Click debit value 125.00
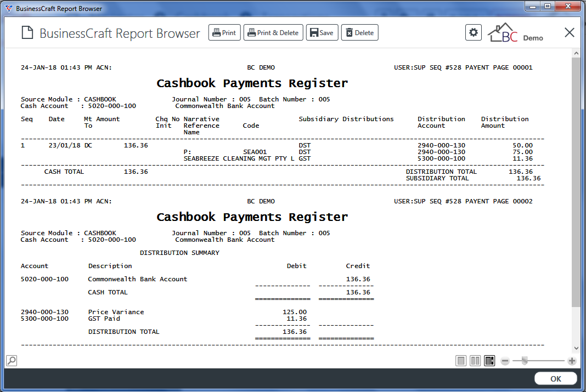Image resolution: width=586 pixels, height=392 pixels. (295, 312)
